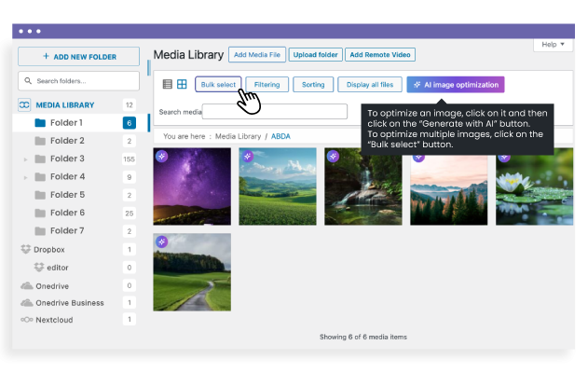Click the Bulk select button
The image size is (588, 373).
point(218,85)
